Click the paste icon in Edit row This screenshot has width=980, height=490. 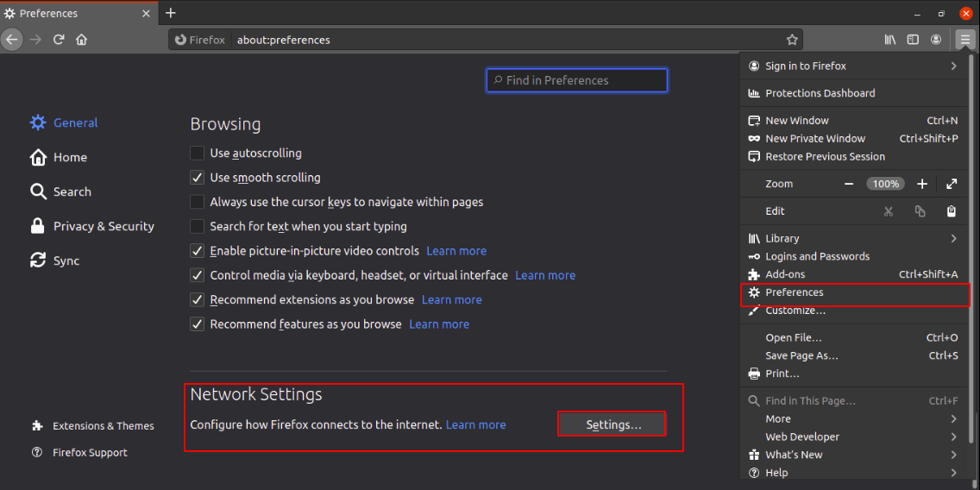click(952, 211)
